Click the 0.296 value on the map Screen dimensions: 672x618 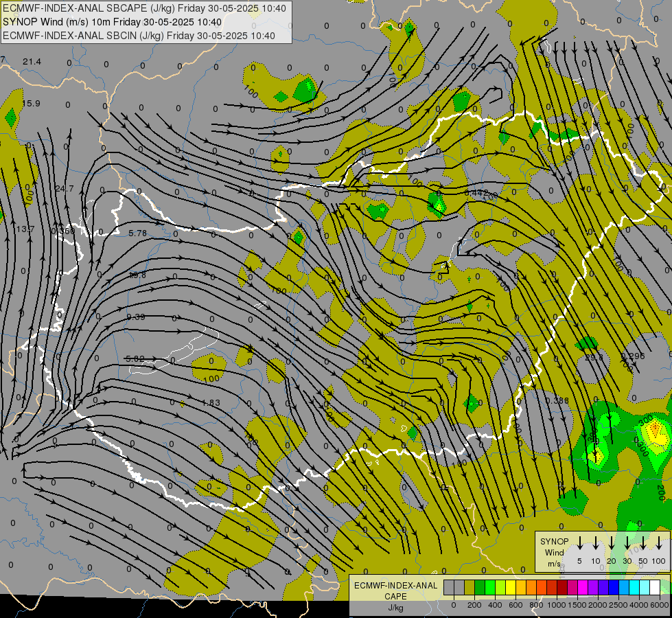(x=633, y=356)
